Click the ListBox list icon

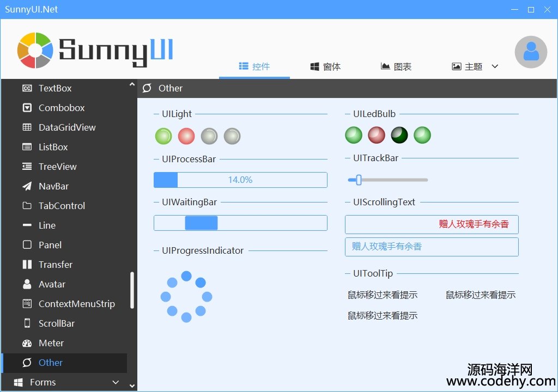coord(27,146)
